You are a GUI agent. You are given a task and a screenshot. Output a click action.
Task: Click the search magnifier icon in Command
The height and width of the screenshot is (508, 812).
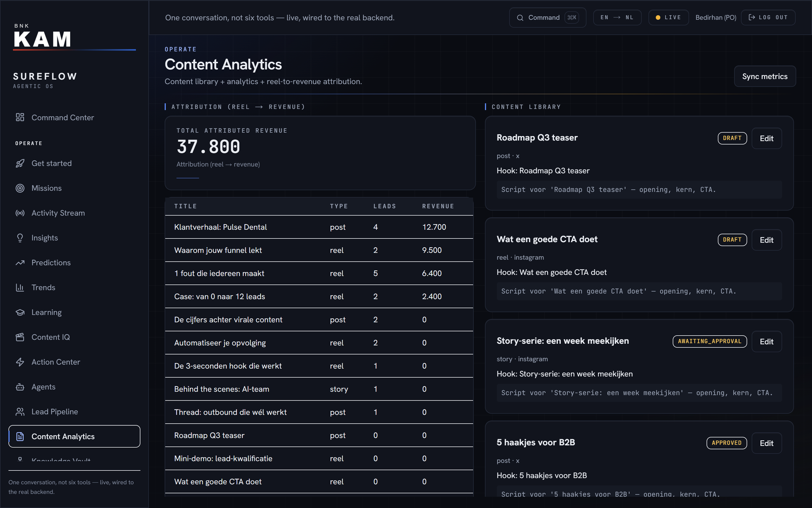520,18
